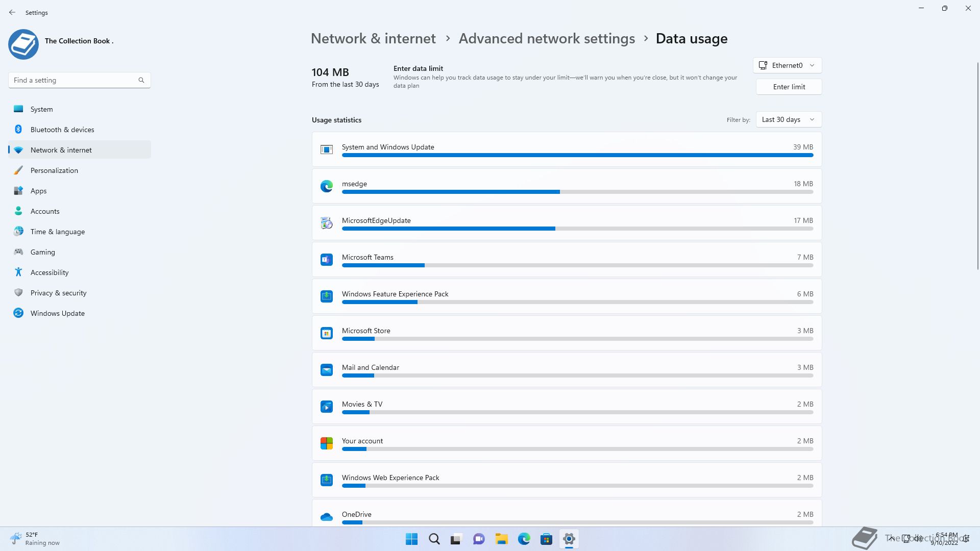The image size is (980, 551).
Task: Open Time & language settings
Action: [80, 232]
